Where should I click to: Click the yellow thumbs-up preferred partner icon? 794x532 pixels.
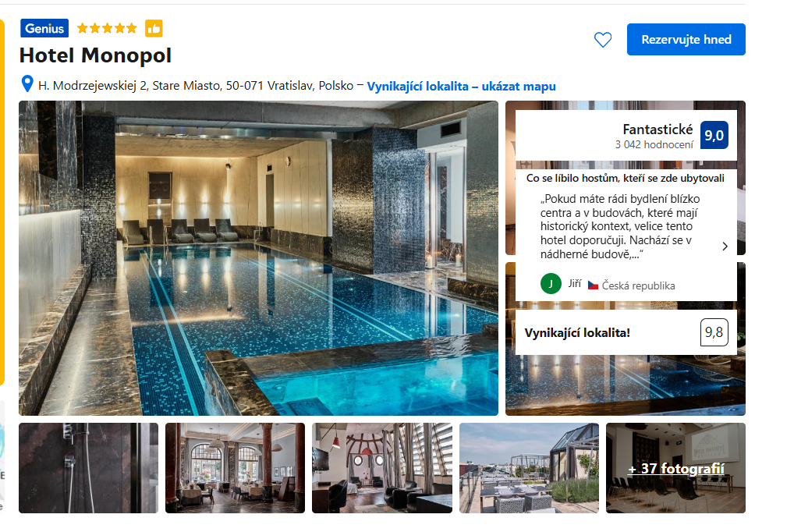click(154, 28)
